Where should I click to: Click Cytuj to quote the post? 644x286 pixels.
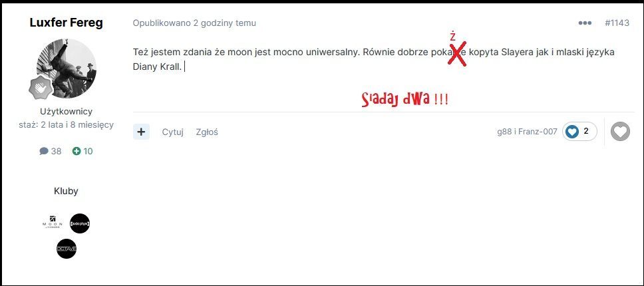point(172,132)
